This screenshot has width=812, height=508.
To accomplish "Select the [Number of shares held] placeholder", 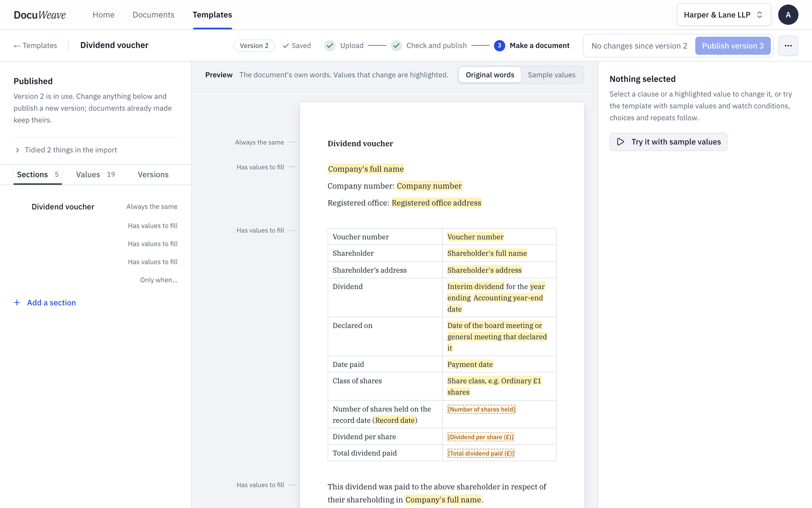I will [x=481, y=409].
